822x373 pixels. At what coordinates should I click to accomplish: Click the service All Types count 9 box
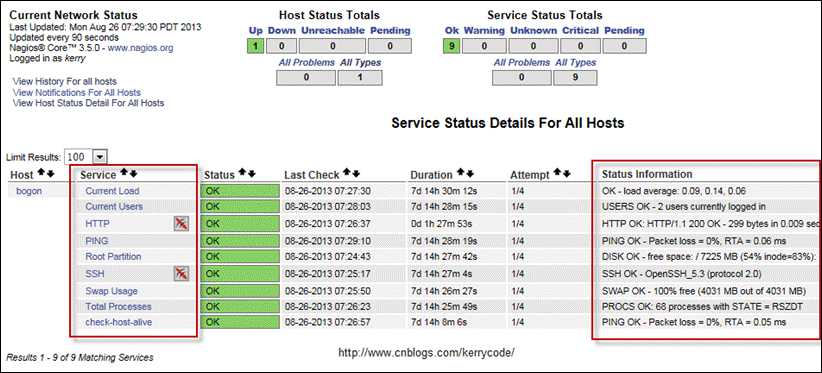point(575,78)
